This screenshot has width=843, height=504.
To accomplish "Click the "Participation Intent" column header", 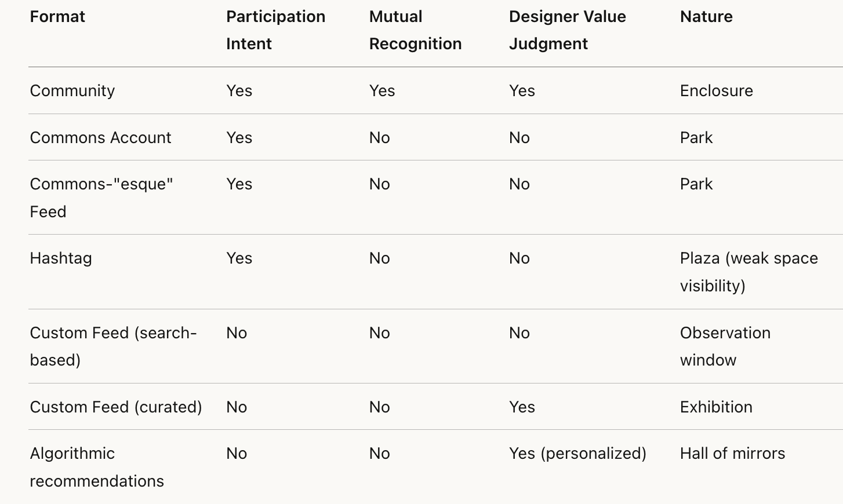I will (275, 30).
